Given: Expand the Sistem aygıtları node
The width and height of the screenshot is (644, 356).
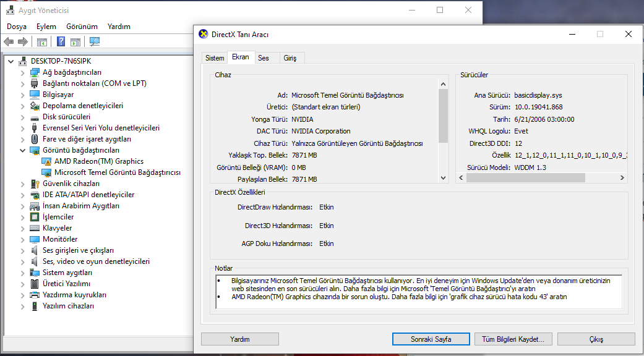Looking at the screenshot, I should [x=23, y=273].
